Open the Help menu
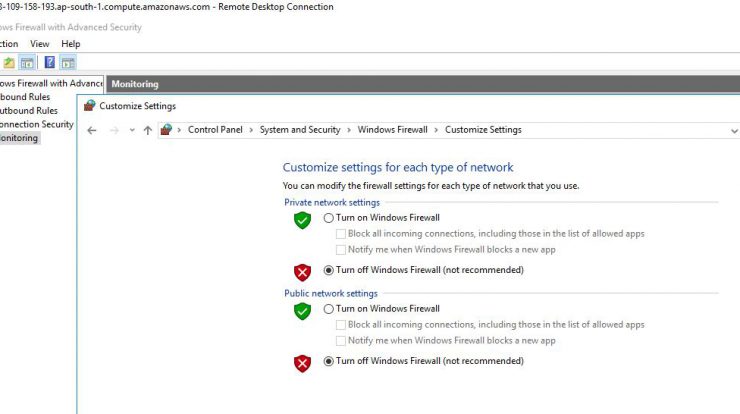Image resolution: width=740 pixels, height=414 pixels. 71,44
